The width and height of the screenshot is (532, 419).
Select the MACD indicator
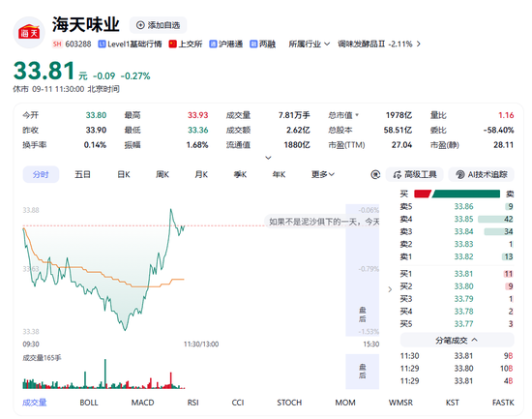click(x=142, y=403)
